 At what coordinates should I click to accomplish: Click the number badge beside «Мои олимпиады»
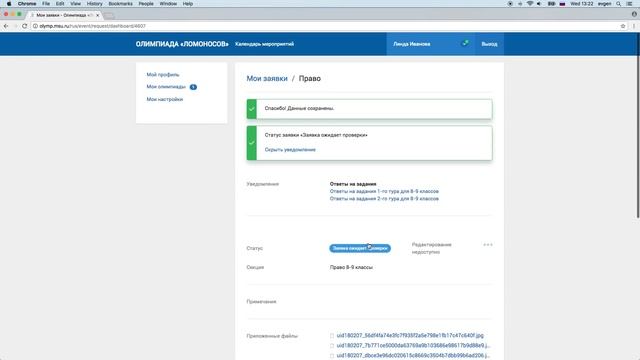[193, 87]
